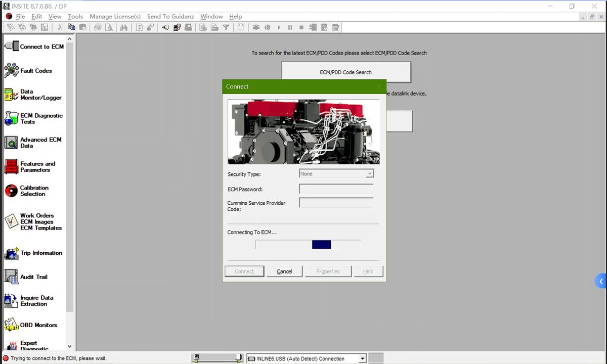Open the INLINE6 USB connection dropdown

362,359
